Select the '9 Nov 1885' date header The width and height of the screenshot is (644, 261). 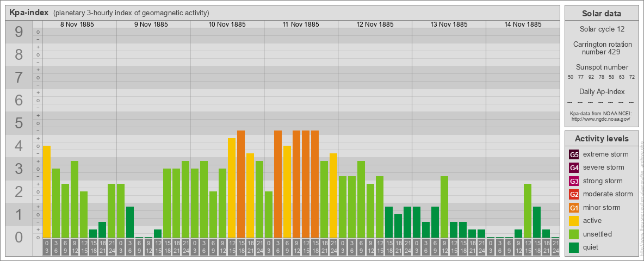point(151,24)
